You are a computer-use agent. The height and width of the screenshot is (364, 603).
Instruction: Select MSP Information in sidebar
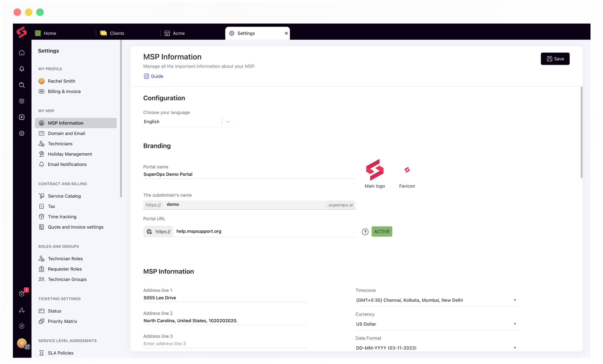click(x=76, y=123)
